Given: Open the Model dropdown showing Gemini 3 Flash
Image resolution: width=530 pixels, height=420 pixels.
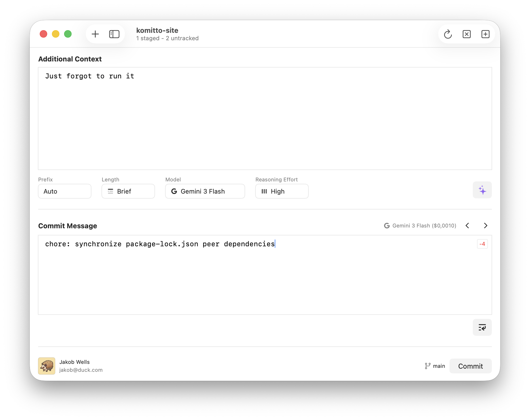Looking at the screenshot, I should pos(205,191).
